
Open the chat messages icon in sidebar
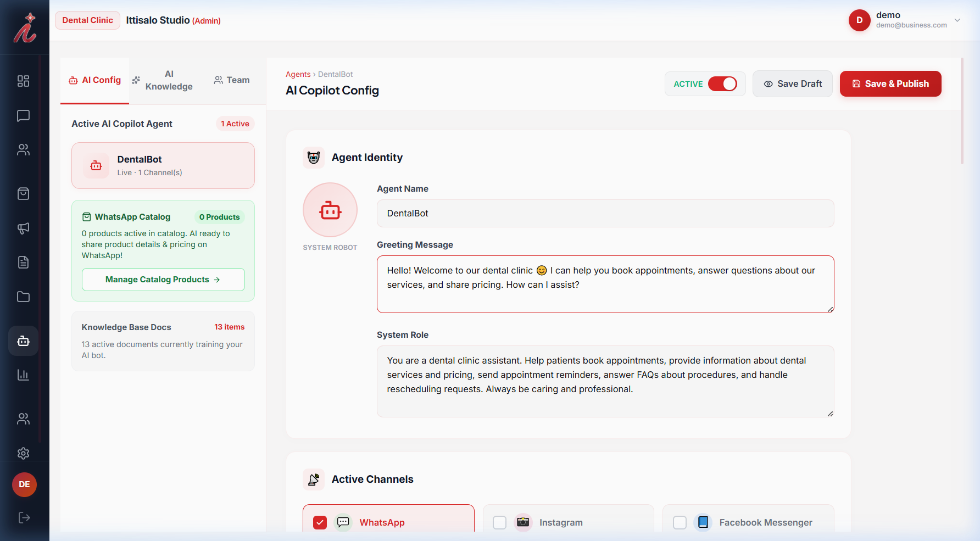pyautogui.click(x=23, y=116)
